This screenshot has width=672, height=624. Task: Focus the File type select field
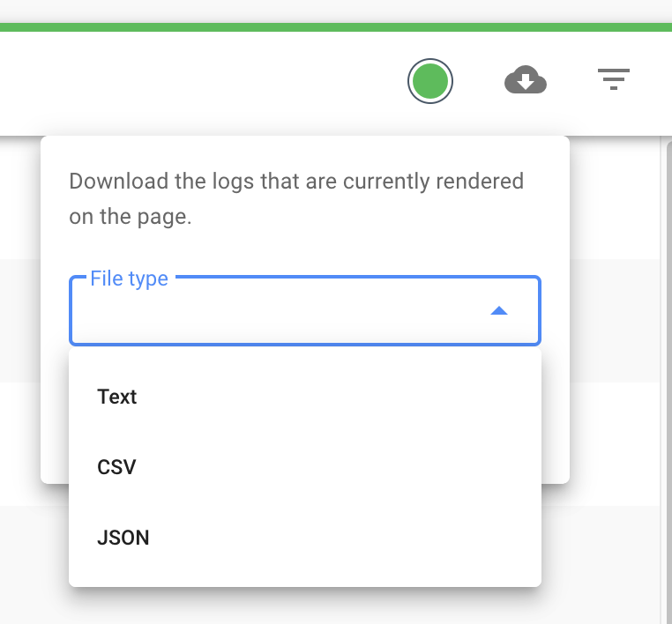point(305,310)
